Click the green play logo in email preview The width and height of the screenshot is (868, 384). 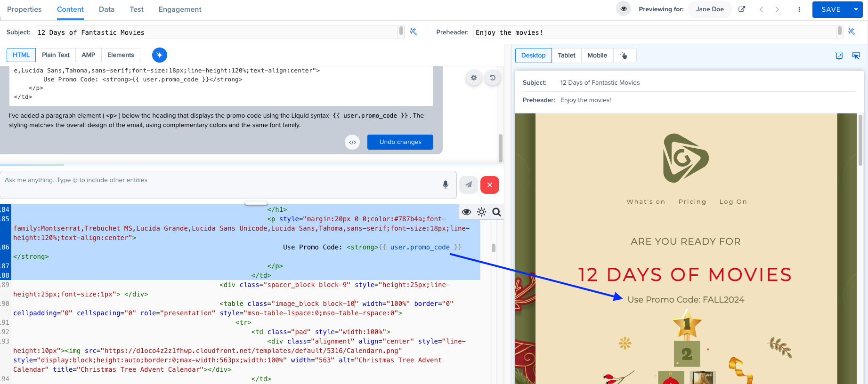tap(686, 158)
